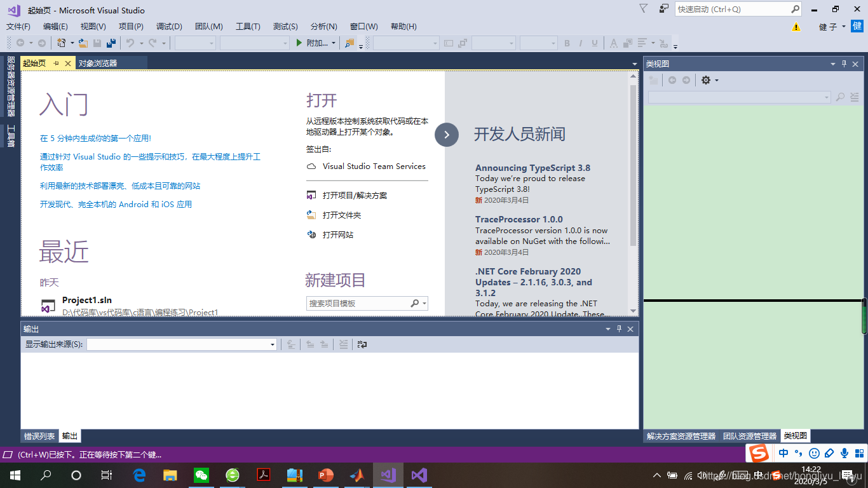Click the yellow warning triangle icon

(796, 27)
